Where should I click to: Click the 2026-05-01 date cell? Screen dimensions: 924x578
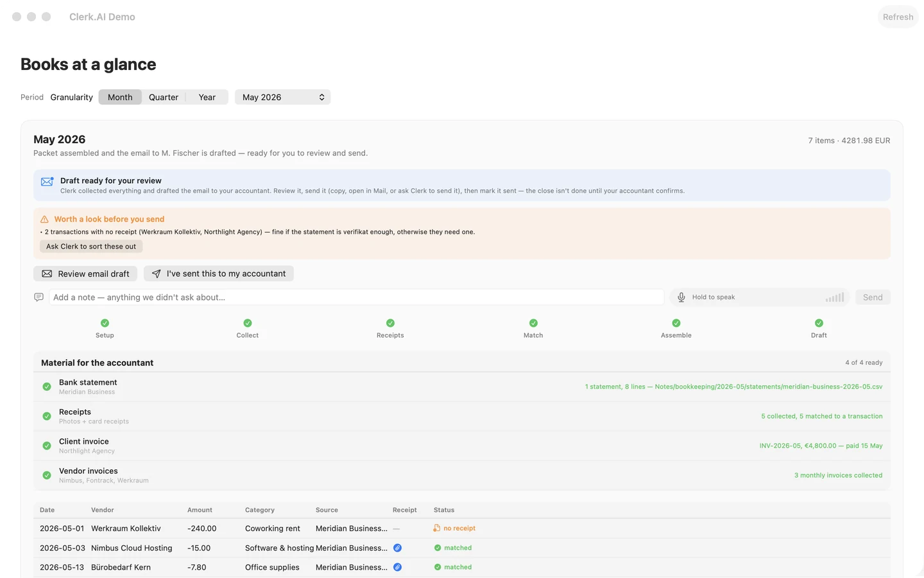62,529
